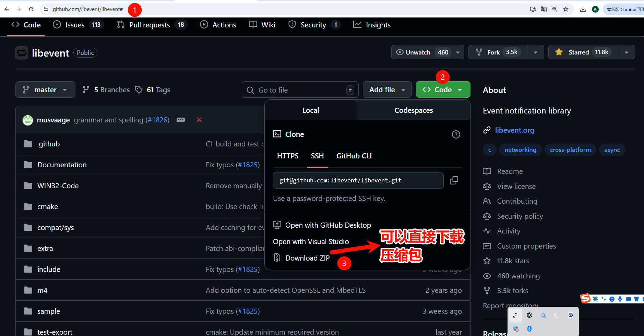Viewport: 644px width, 336px height.
Task: Select the Local tab in Code popup
Action: point(311,110)
